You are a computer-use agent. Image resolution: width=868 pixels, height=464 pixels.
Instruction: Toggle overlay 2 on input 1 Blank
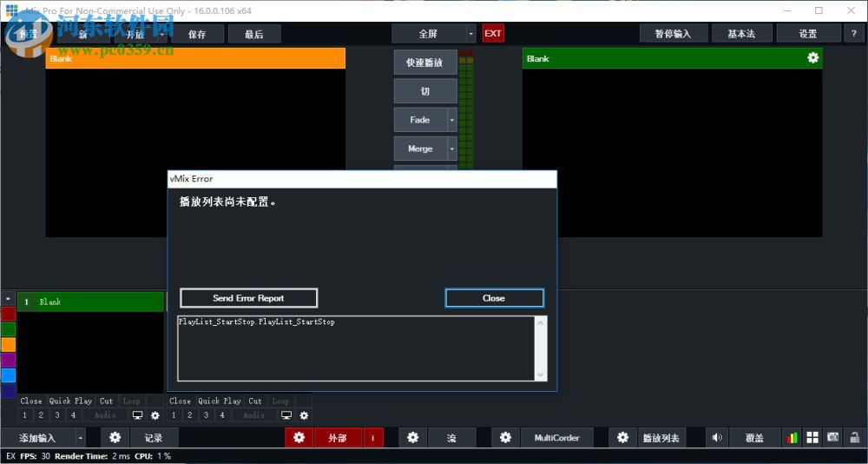[41, 414]
